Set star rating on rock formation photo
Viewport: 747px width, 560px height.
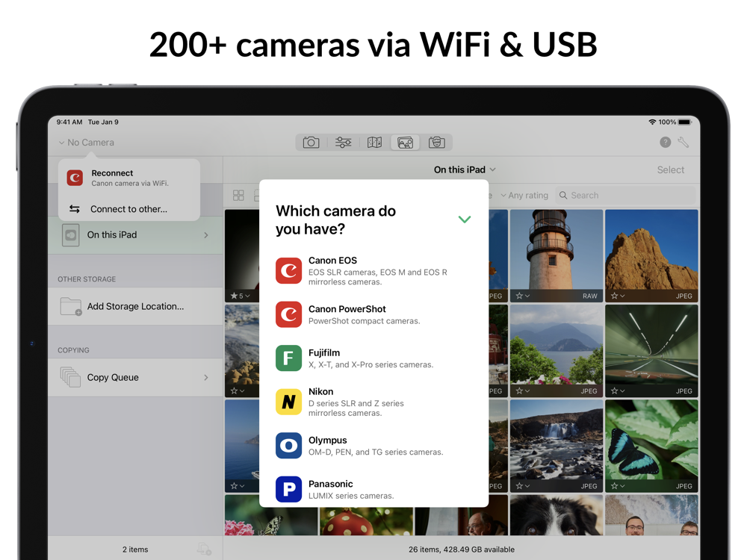[618, 296]
